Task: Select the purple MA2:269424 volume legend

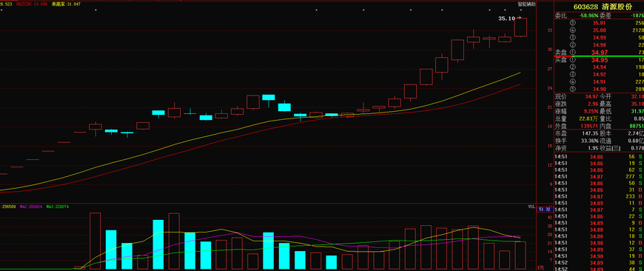Action: [31, 207]
